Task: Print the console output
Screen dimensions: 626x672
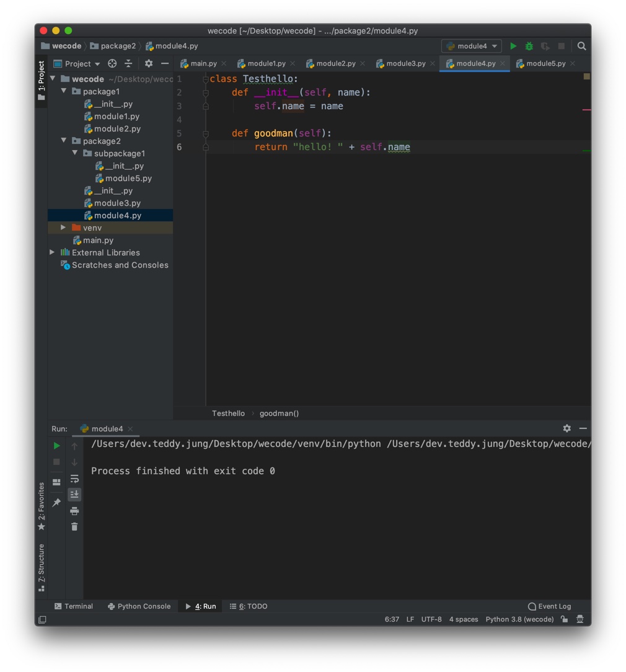Action: pyautogui.click(x=74, y=510)
